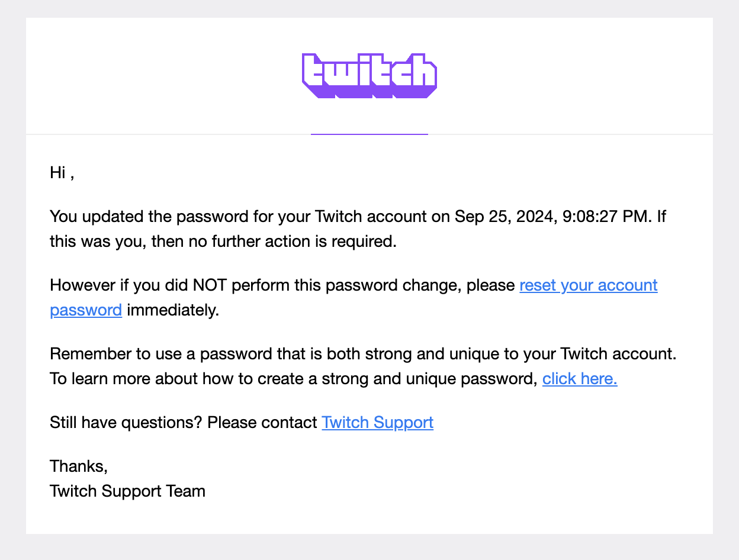Open the "reset your account" link
Image resolution: width=739 pixels, height=560 pixels.
tap(589, 285)
